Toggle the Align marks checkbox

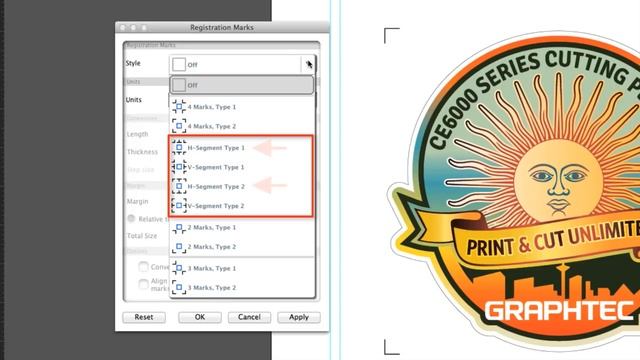tap(143, 284)
